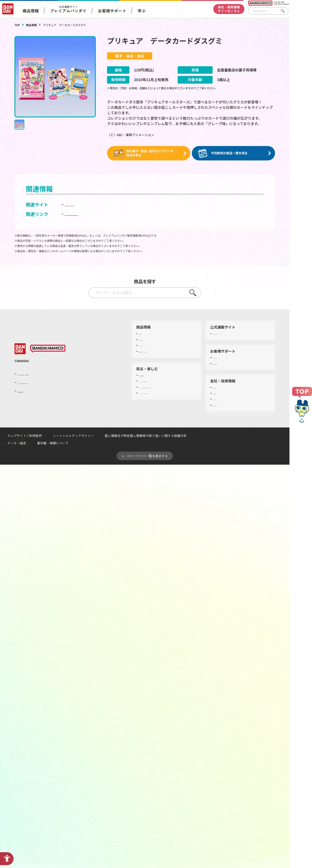
Task: Click the header search magnifier icon
Action: [x=283, y=11]
